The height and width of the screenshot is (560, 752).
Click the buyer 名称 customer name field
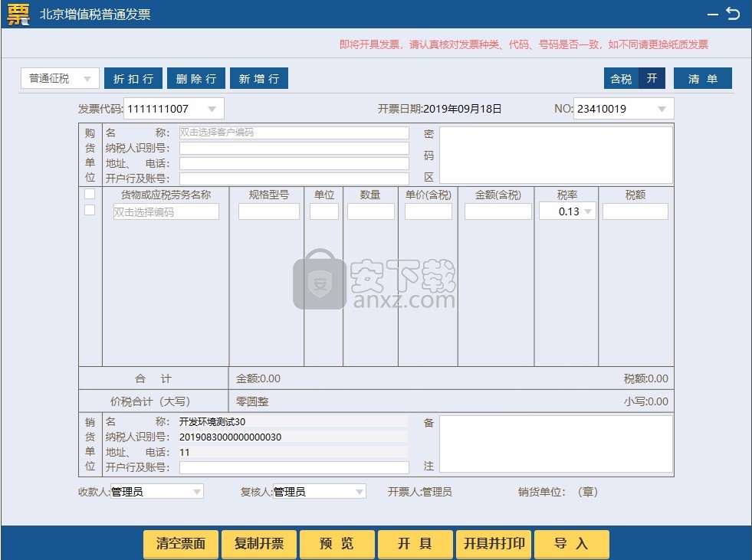point(294,133)
